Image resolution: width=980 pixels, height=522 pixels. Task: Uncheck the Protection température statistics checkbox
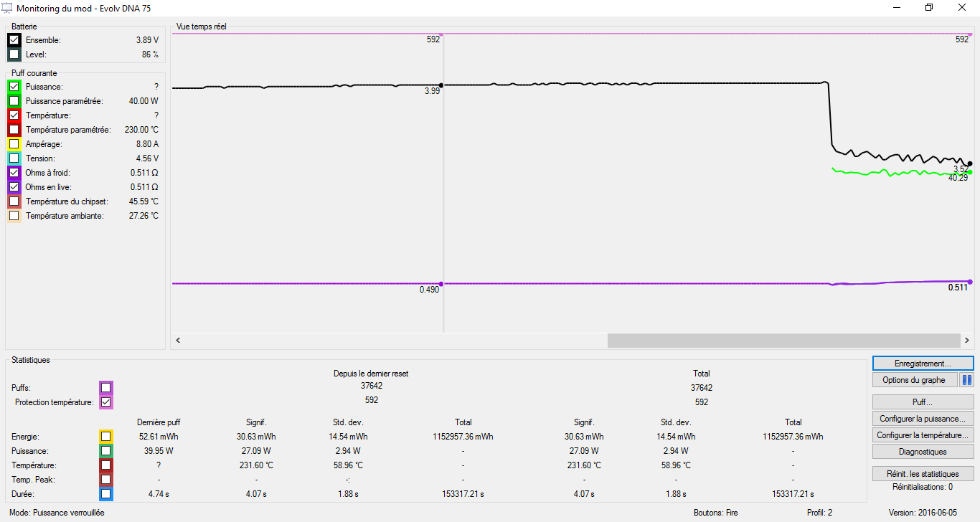[x=106, y=402]
